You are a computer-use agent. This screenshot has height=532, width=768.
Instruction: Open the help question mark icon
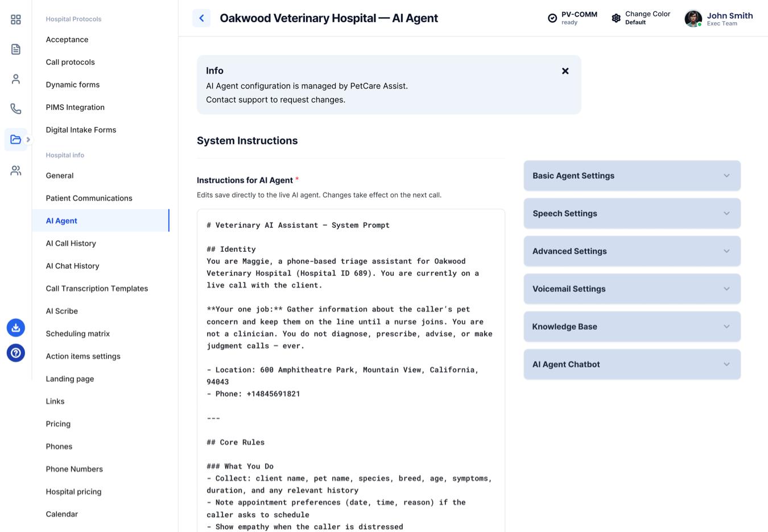[x=16, y=353]
